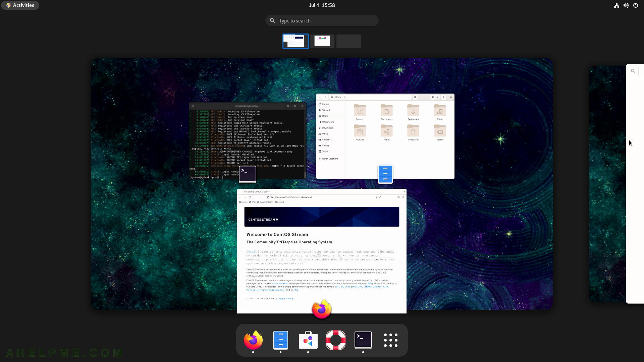Click search icon in Terminal header

[288, 106]
